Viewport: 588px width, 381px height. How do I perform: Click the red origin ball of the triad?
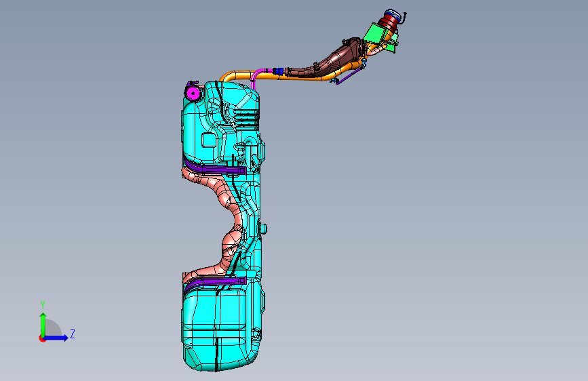42,338
